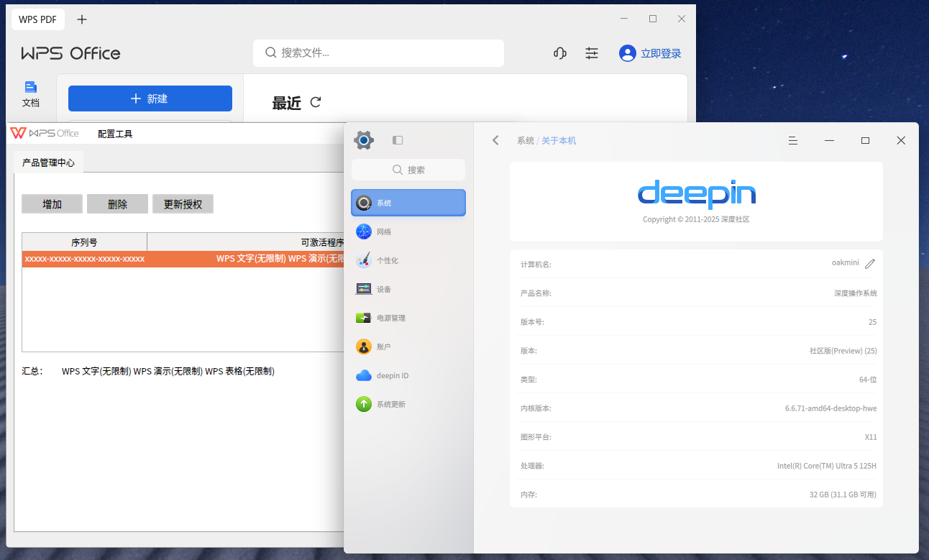Switch to the WPS PDF tab
Image resolution: width=929 pixels, height=560 pixels.
tap(38, 19)
